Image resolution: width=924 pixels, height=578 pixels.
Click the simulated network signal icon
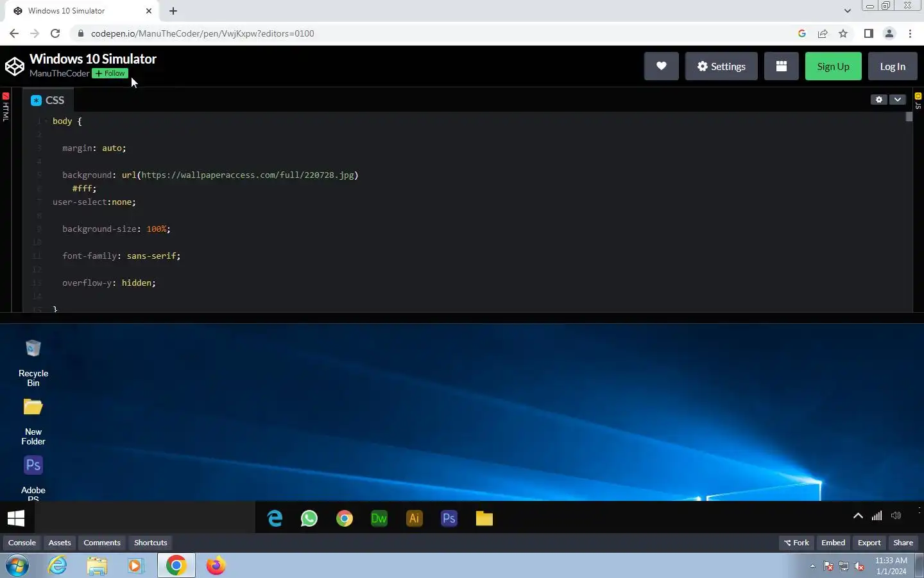877,516
